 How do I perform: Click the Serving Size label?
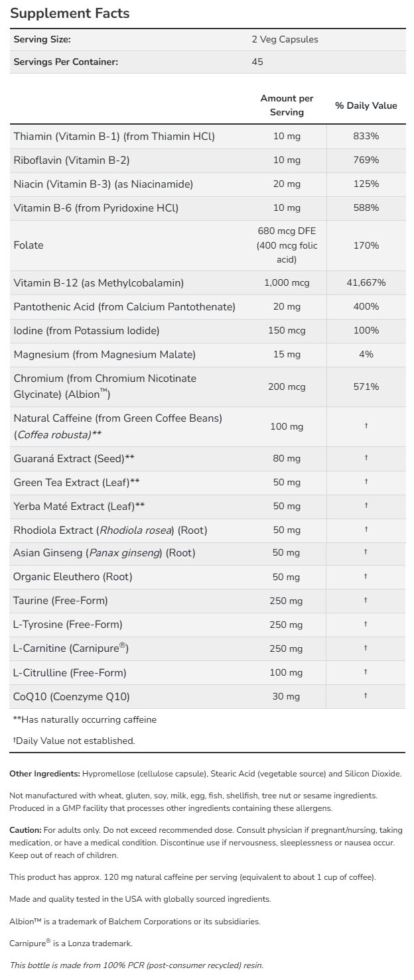42,39
